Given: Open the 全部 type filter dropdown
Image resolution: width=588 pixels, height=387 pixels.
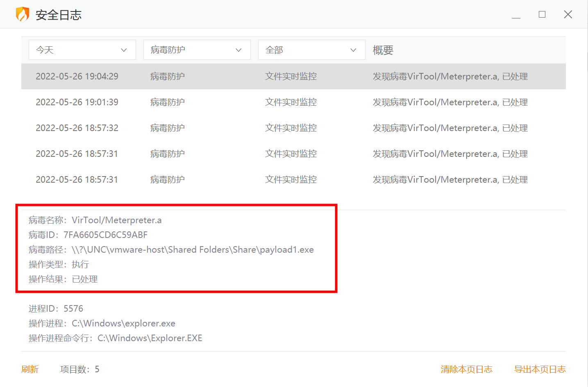Looking at the screenshot, I should (x=311, y=50).
